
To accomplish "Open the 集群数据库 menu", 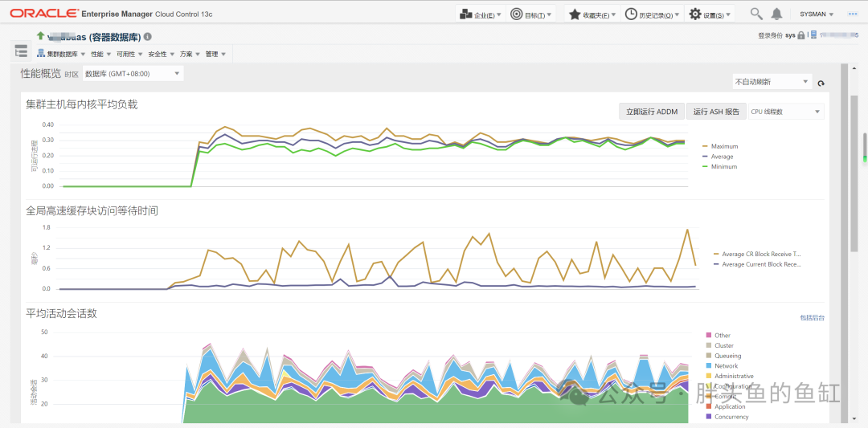I will pyautogui.click(x=61, y=54).
